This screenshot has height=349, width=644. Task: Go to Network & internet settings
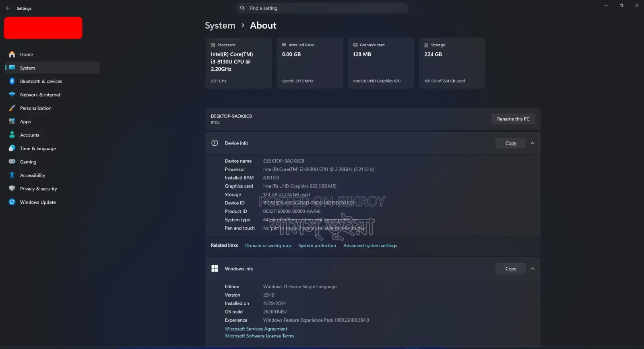tap(52, 95)
